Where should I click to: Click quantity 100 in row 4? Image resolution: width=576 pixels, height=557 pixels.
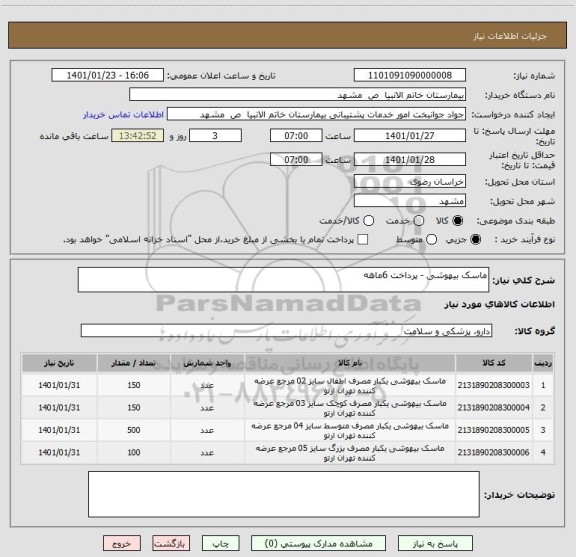coord(134,452)
